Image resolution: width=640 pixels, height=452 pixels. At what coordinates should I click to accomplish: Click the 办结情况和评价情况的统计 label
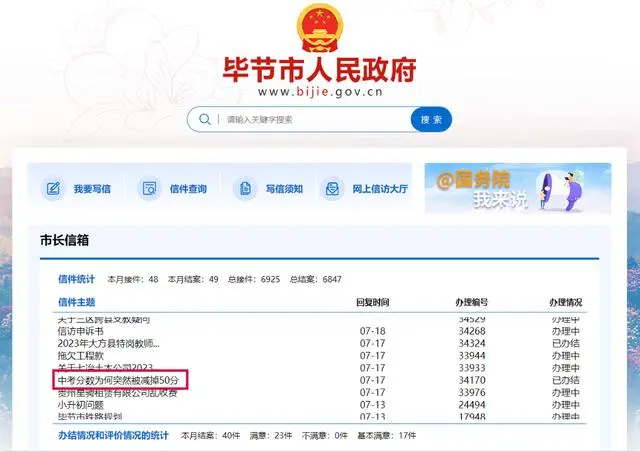pos(113,436)
